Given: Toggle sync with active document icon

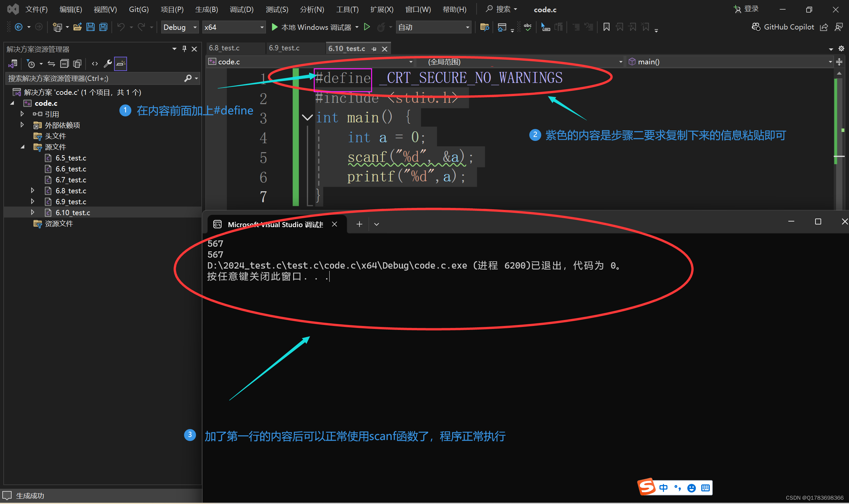Looking at the screenshot, I should [51, 64].
